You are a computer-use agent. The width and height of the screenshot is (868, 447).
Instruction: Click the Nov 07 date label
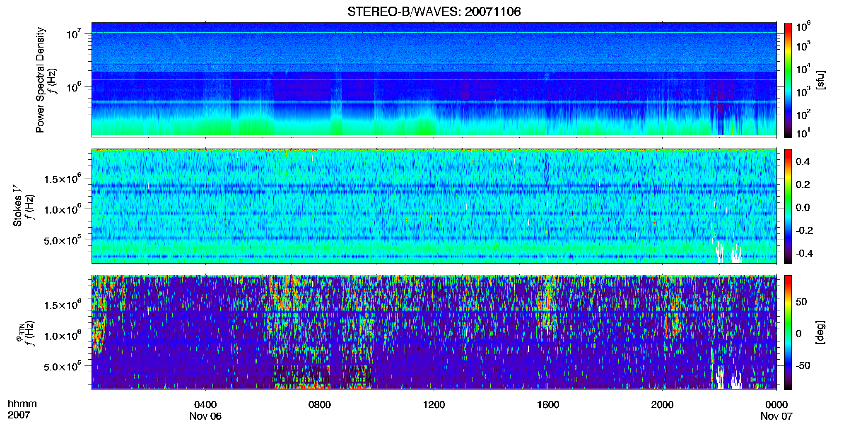[776, 416]
